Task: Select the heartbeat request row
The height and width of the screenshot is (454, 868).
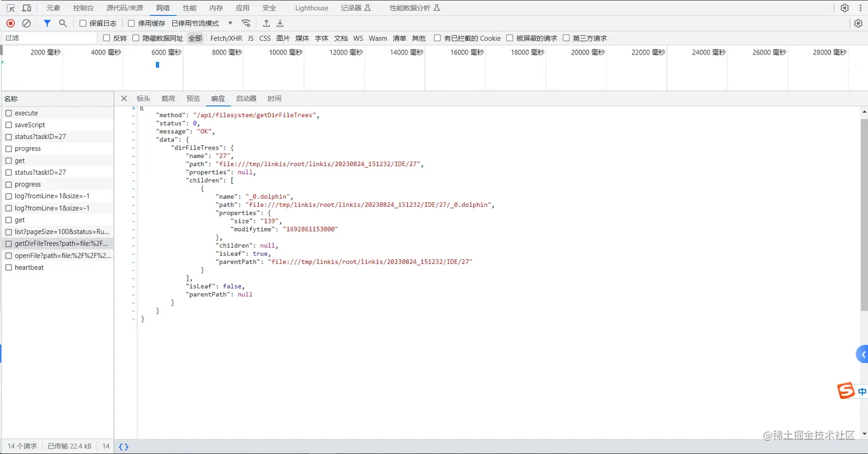Action: tap(57, 267)
